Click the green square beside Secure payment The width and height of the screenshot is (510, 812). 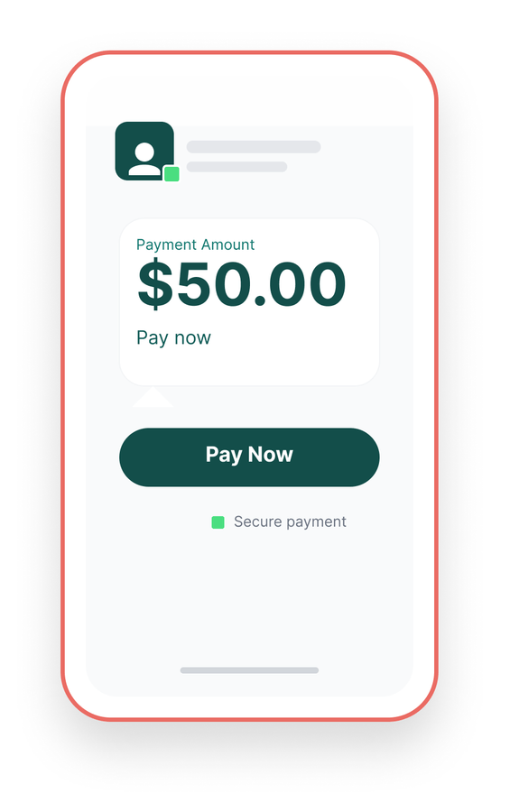(x=218, y=522)
